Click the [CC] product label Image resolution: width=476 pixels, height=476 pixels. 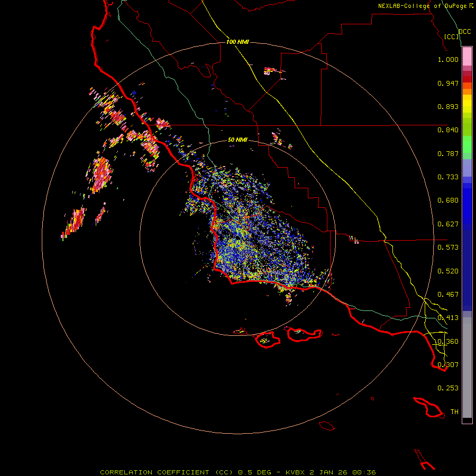tap(452, 36)
